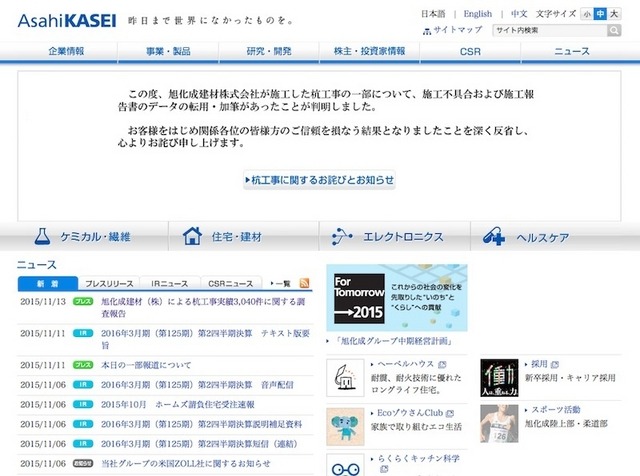640x476 pixels.
Task: Click the runner sports thumbnail
Action: (x=499, y=424)
